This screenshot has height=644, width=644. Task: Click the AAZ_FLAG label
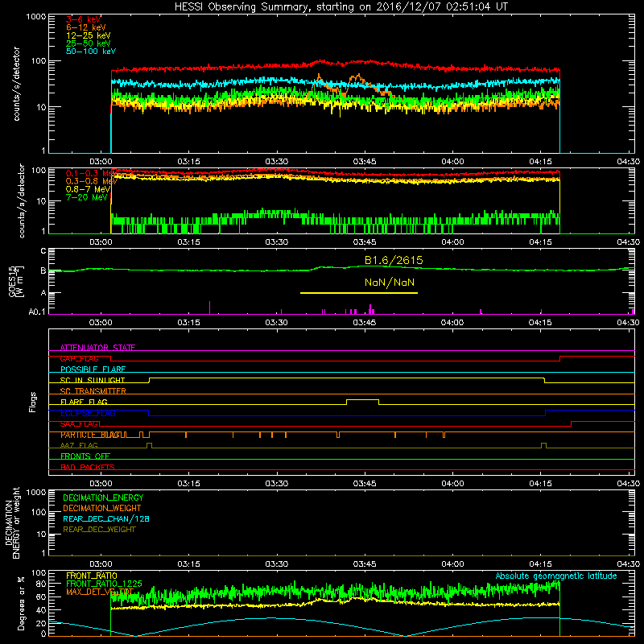coord(79,445)
